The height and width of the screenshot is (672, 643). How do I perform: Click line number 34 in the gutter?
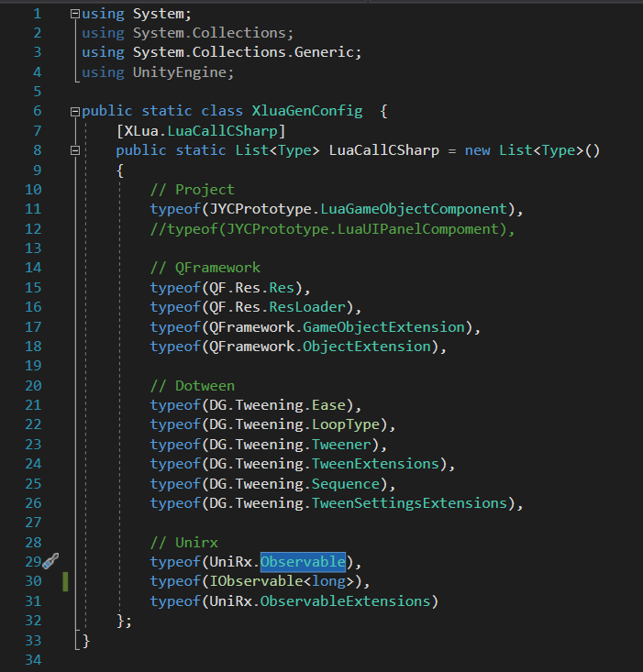33,660
